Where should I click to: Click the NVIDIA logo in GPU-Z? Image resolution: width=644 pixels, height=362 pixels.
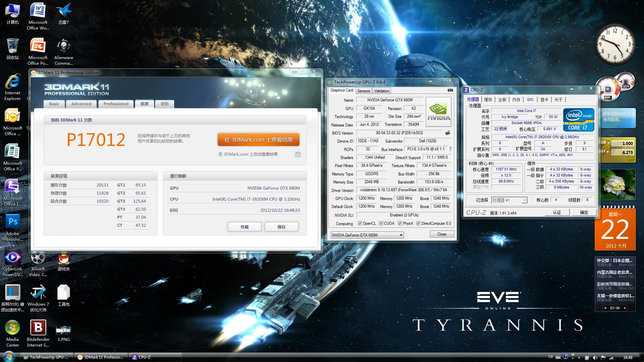(x=438, y=112)
